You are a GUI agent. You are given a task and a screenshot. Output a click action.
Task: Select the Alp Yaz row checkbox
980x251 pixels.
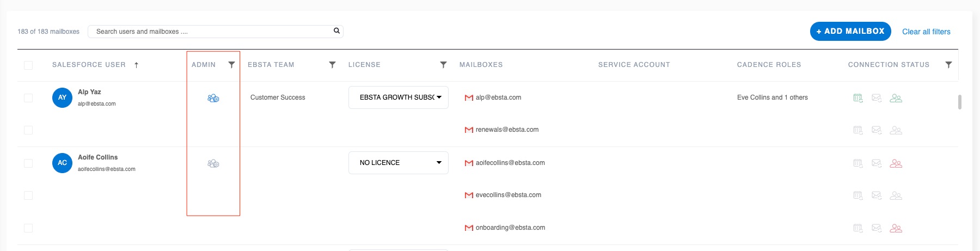coord(28,98)
